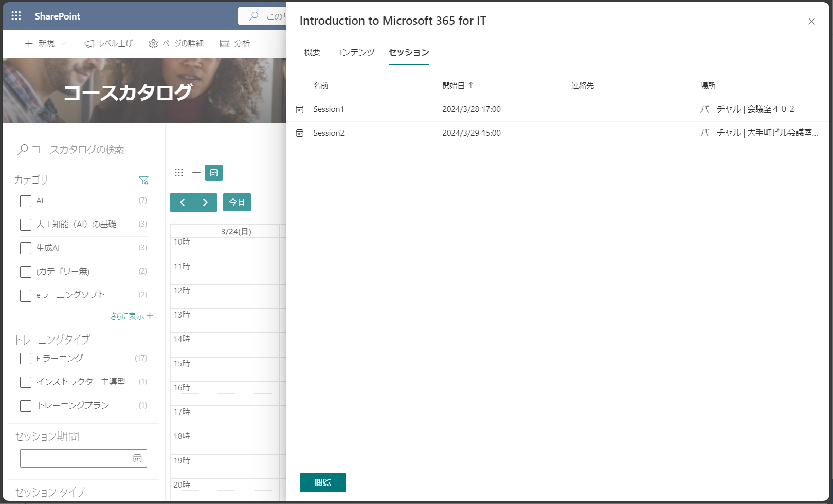833x504 pixels.
Task: Click the 連絡先 column header
Action: pyautogui.click(x=583, y=85)
